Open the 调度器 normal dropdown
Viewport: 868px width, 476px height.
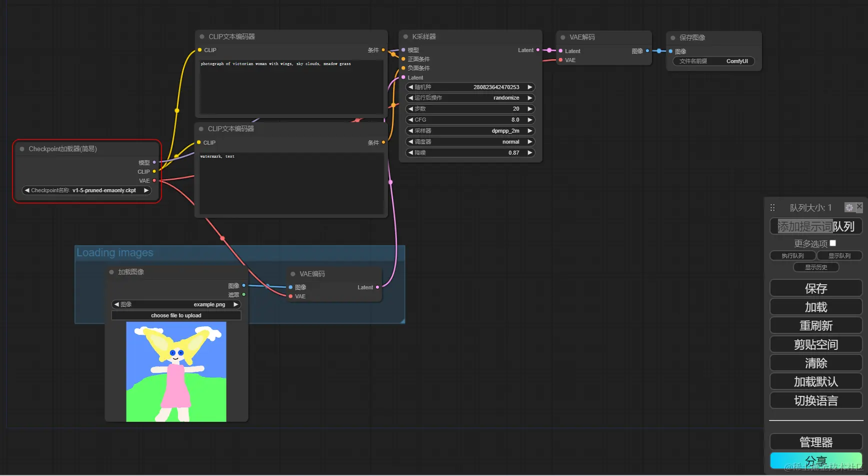point(470,142)
